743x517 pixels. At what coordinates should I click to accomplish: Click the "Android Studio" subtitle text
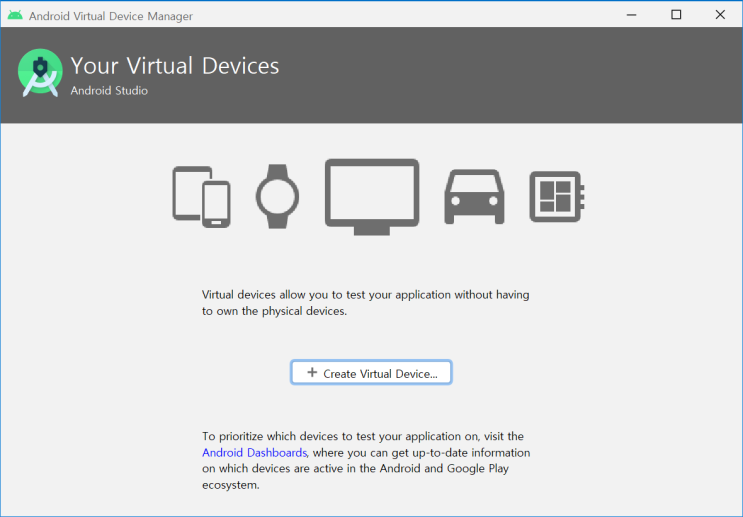pos(109,91)
